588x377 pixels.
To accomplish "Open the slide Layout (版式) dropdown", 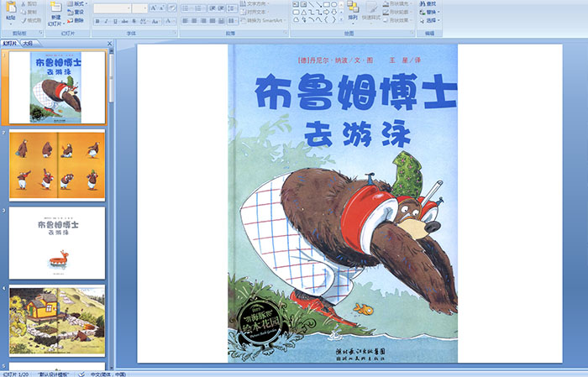I will point(77,3).
